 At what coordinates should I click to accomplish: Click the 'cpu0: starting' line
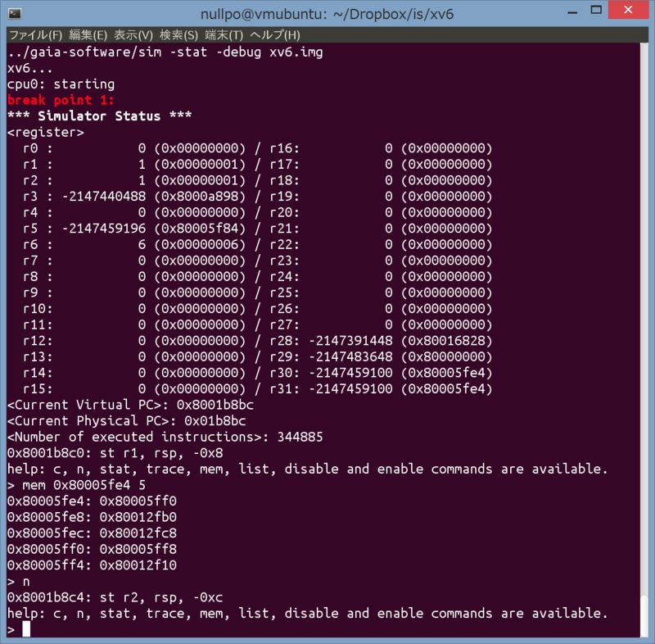61,84
